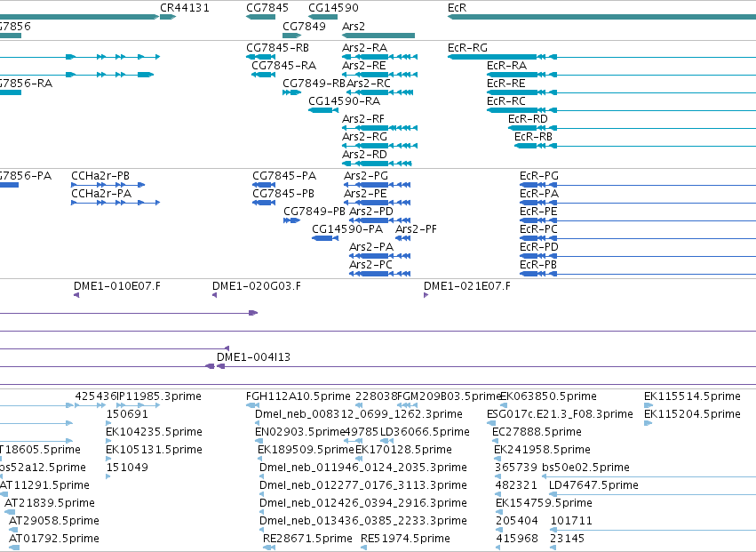Screen dimensions: 756x552
Task: Select the CR44131 gene label
Action: tap(185, 8)
